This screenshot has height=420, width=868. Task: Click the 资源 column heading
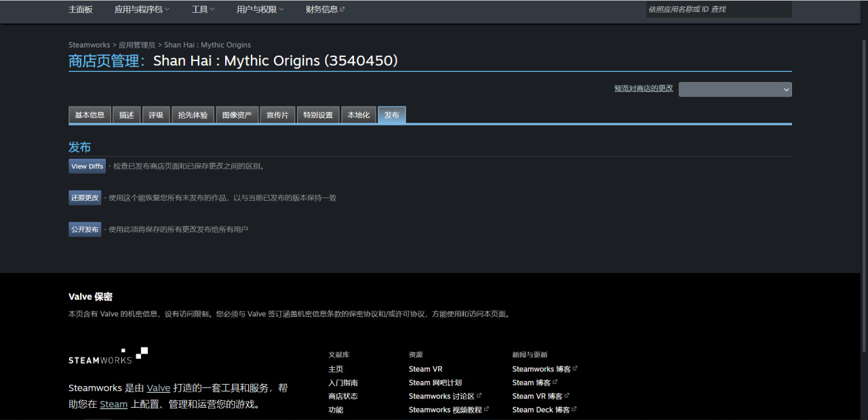(416, 355)
